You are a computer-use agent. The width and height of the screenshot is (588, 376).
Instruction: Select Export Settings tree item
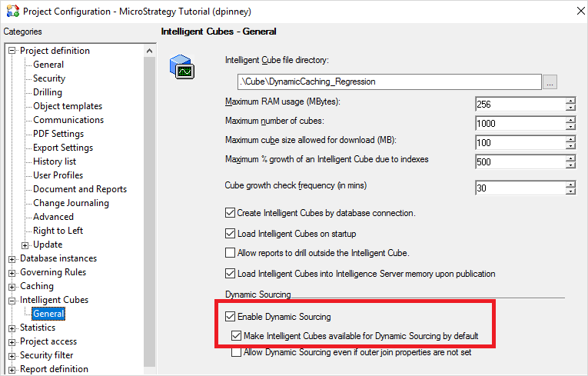point(63,148)
